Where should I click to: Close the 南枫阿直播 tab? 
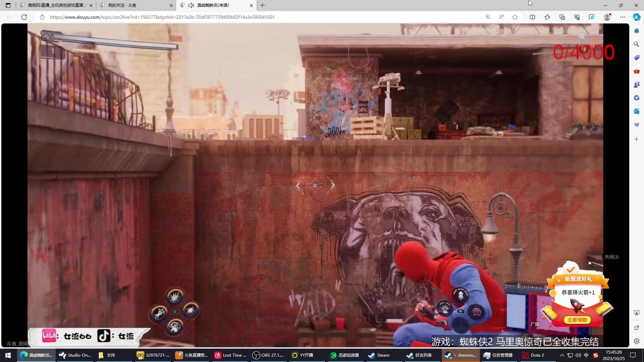coord(91,5)
